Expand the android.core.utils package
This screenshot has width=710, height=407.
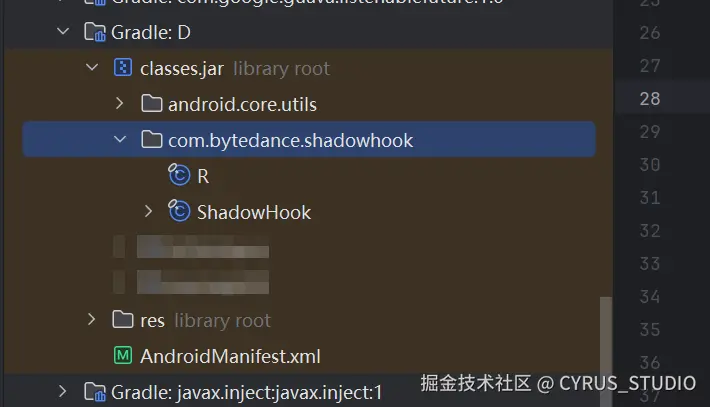click(120, 104)
